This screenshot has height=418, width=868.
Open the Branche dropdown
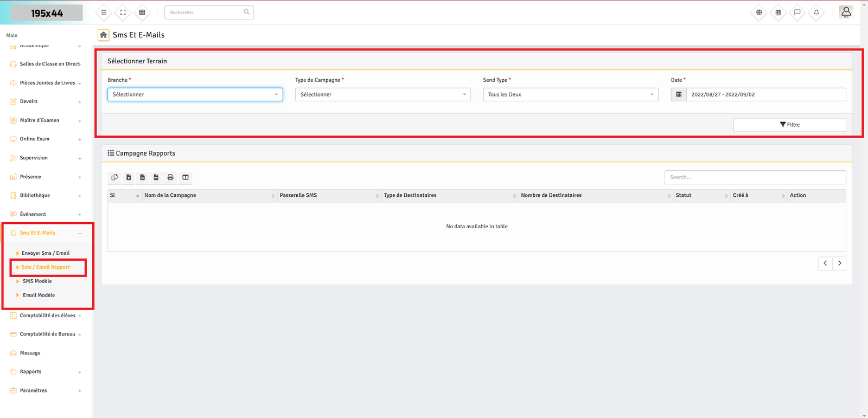click(x=195, y=94)
